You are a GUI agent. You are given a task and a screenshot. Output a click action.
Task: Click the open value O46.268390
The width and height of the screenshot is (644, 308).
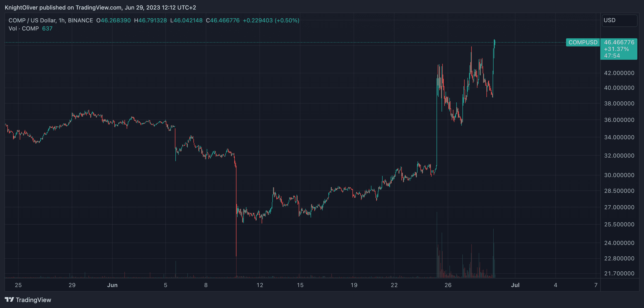pos(114,20)
